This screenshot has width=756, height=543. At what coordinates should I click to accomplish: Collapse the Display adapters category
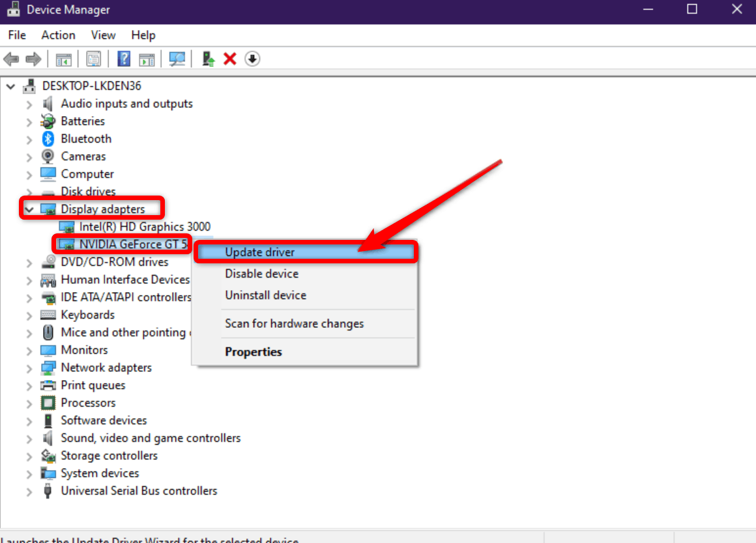pos(29,209)
